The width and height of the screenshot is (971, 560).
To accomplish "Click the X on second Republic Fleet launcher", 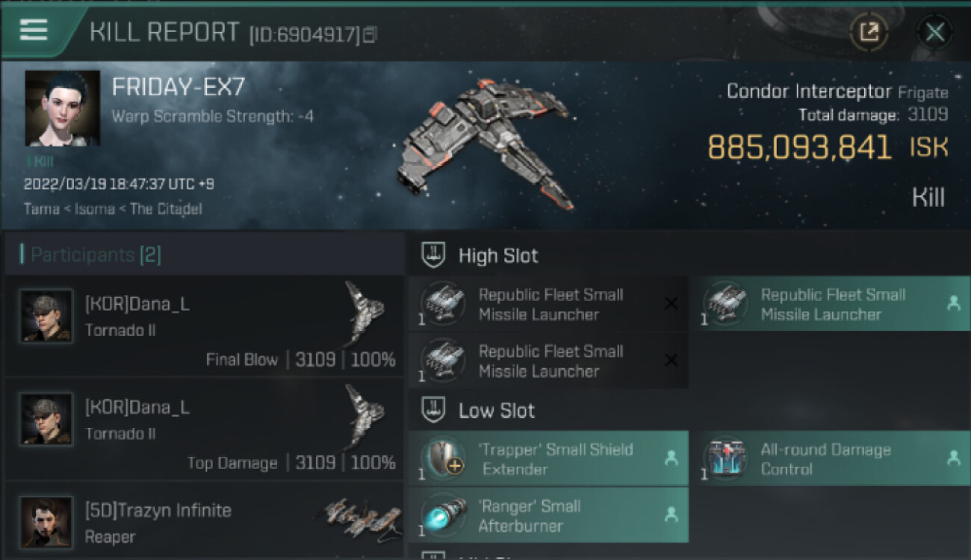I will (671, 360).
